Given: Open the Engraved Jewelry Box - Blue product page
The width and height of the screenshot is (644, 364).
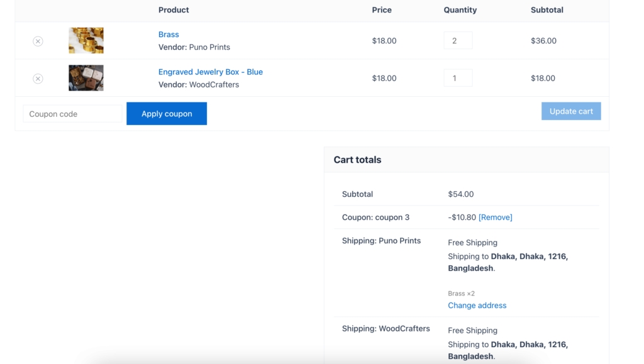Looking at the screenshot, I should point(211,72).
